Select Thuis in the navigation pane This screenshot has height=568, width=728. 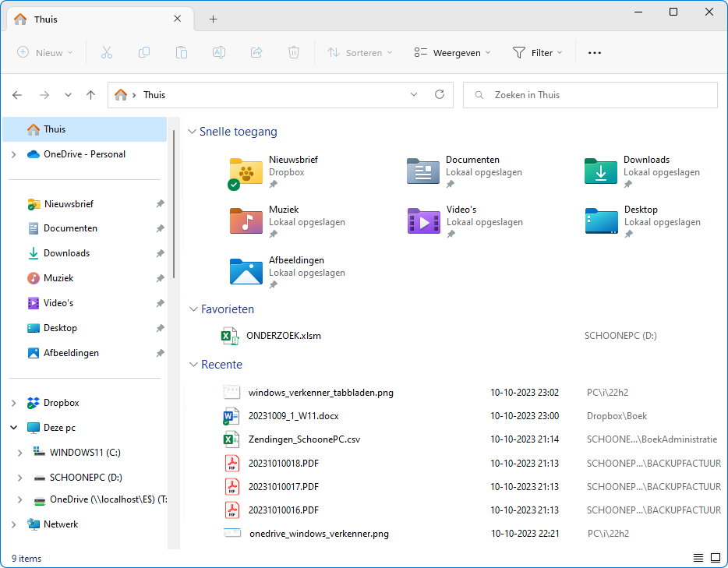(x=84, y=129)
